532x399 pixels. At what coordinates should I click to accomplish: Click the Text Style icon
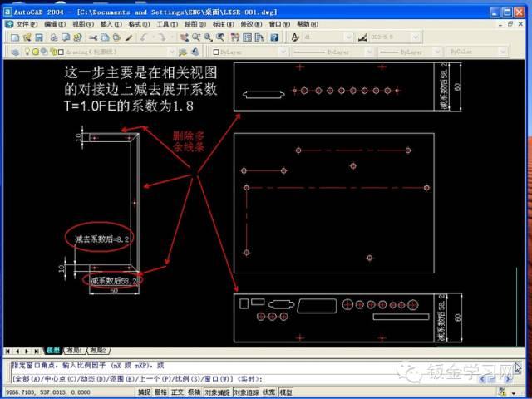click(295, 37)
